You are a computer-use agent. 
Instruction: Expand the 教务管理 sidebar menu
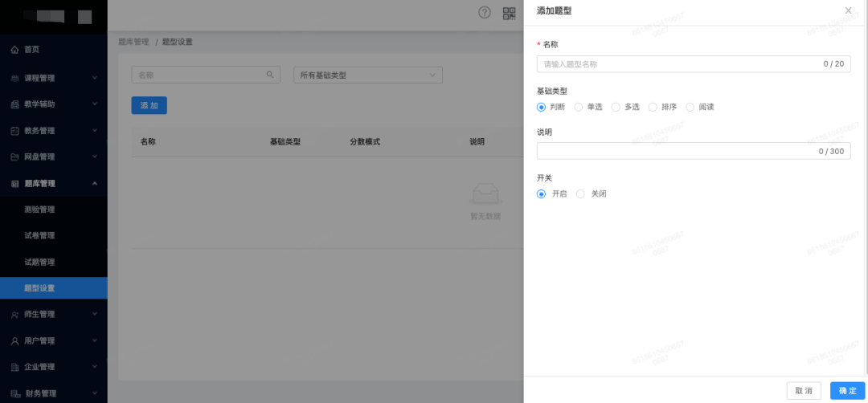(53, 131)
